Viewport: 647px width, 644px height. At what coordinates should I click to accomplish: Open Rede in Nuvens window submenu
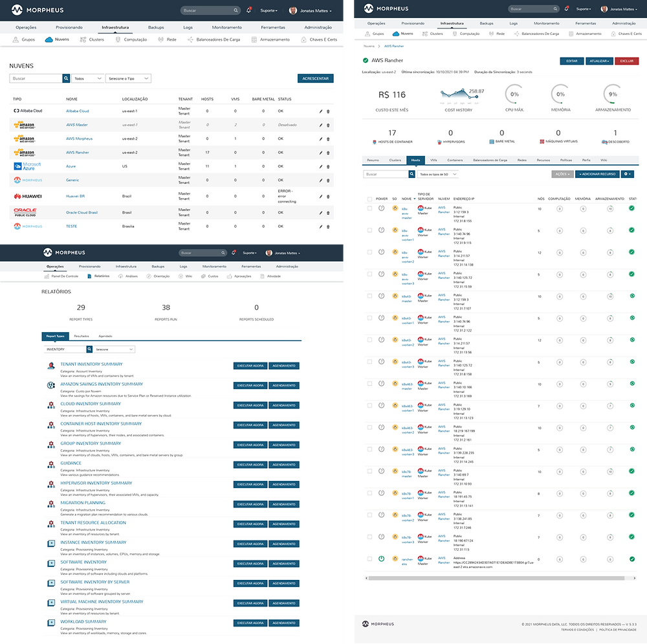point(167,39)
